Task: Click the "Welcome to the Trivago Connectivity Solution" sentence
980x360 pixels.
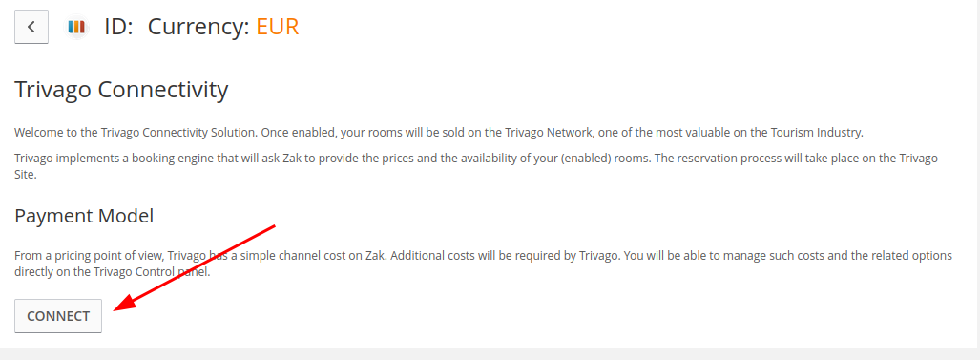Action: [x=136, y=133]
